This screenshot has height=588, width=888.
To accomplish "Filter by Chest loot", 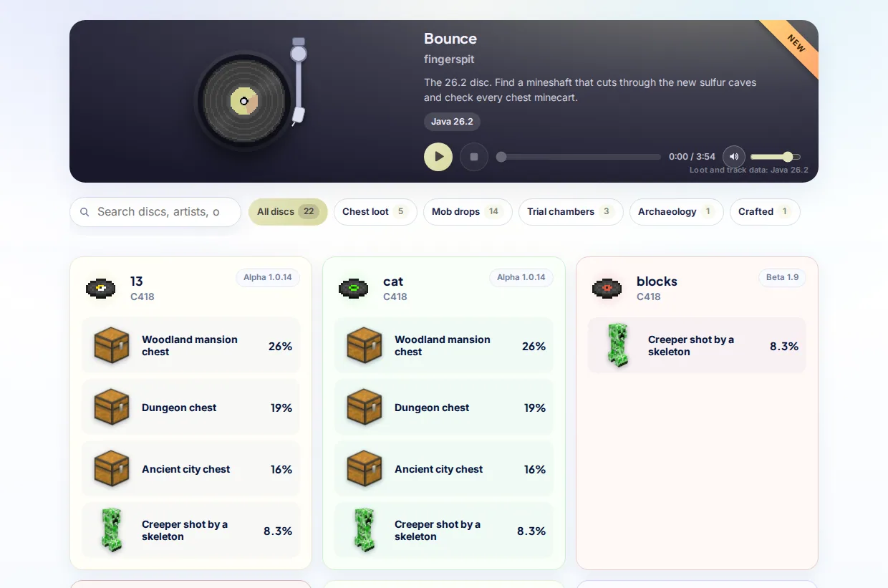I will tap(375, 212).
